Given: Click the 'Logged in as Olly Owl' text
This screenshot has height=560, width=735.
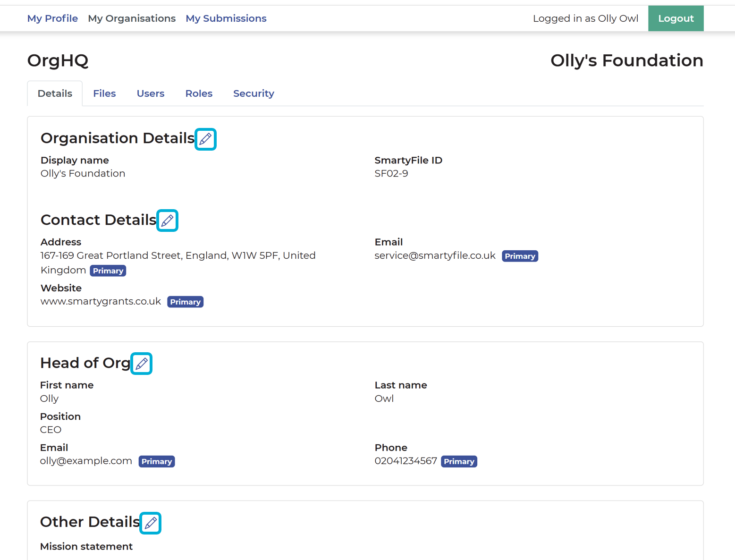Looking at the screenshot, I should tap(585, 18).
